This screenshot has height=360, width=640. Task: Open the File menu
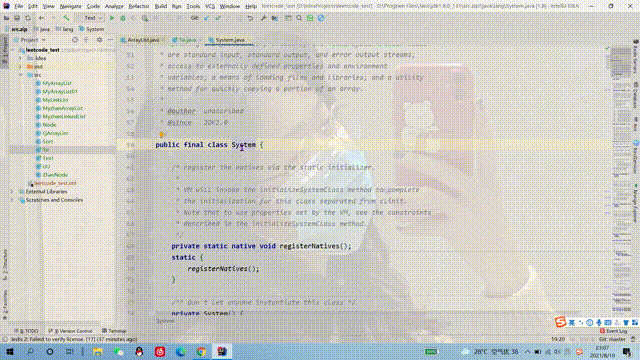coord(18,6)
